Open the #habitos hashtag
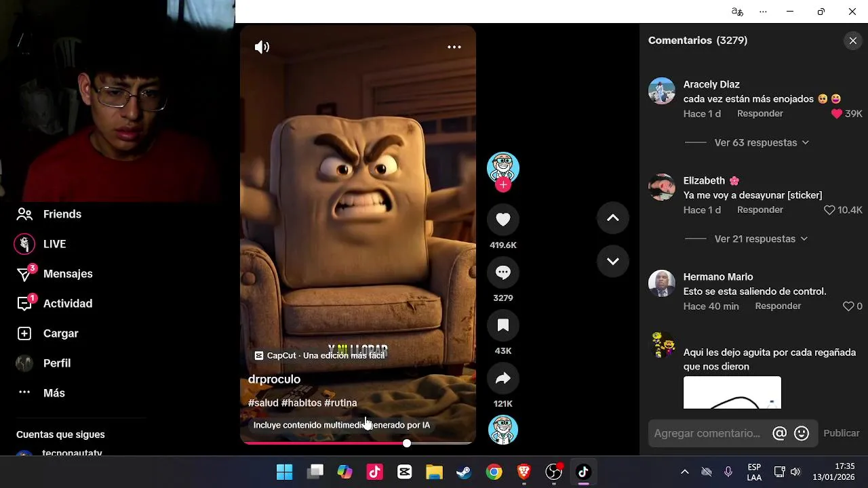868x488 pixels. [301, 403]
